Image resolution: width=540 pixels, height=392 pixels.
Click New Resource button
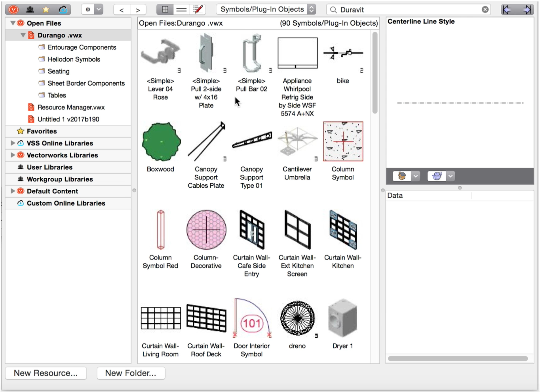point(46,373)
